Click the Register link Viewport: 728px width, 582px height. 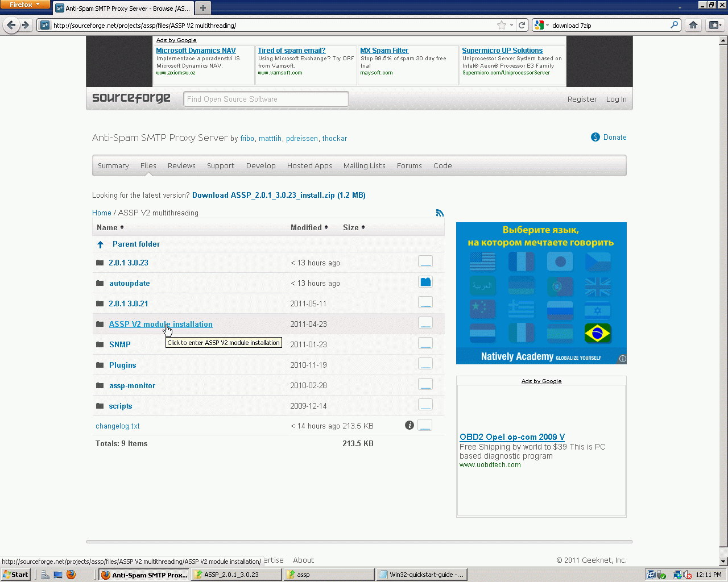[x=582, y=99]
